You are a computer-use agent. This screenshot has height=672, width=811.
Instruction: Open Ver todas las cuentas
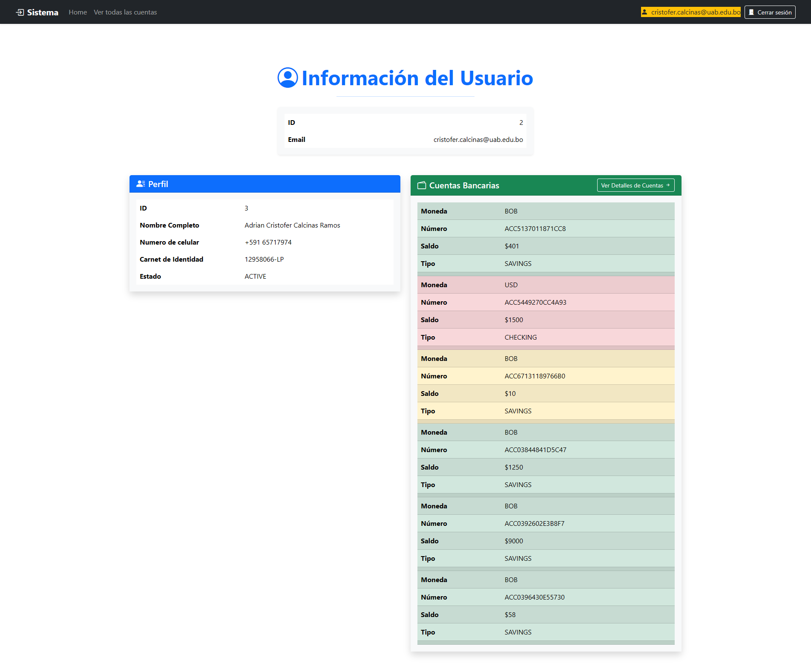[125, 12]
